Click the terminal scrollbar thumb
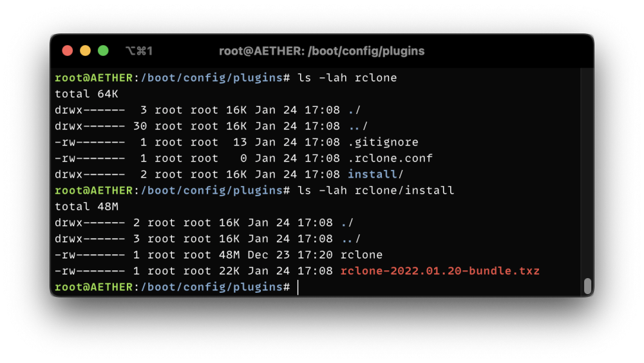The image size is (644, 363). (587, 286)
